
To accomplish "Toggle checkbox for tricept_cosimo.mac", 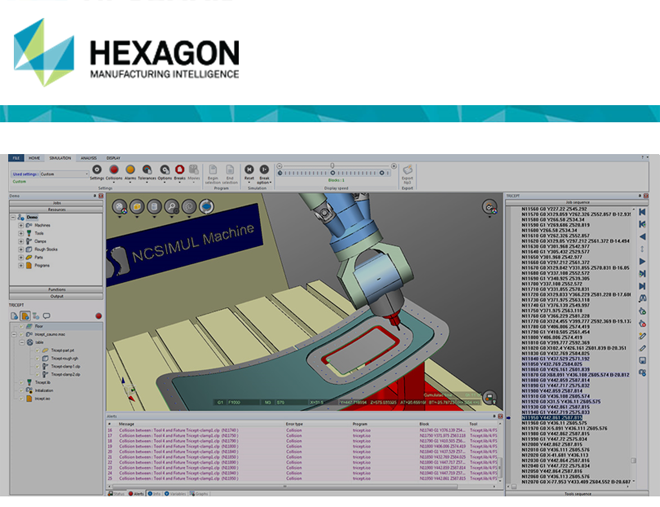I will [x=21, y=334].
